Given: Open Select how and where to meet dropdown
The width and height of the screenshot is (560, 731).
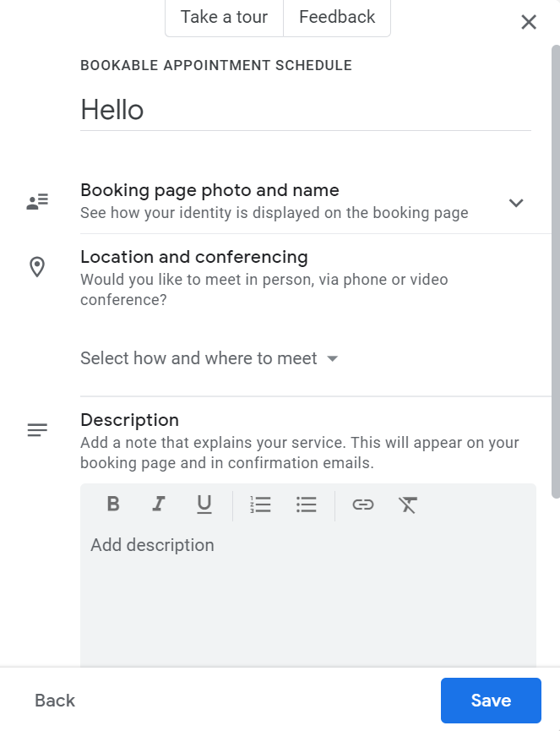Looking at the screenshot, I should tap(209, 358).
